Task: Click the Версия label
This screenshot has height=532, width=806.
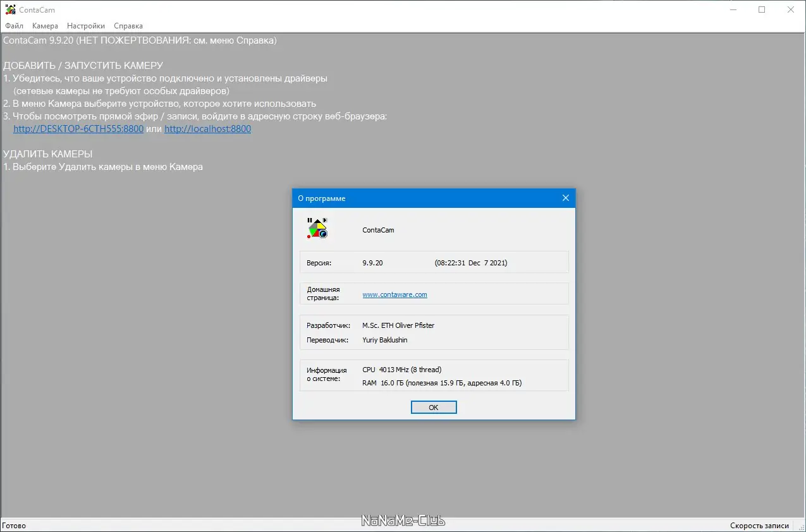Action: (319, 263)
